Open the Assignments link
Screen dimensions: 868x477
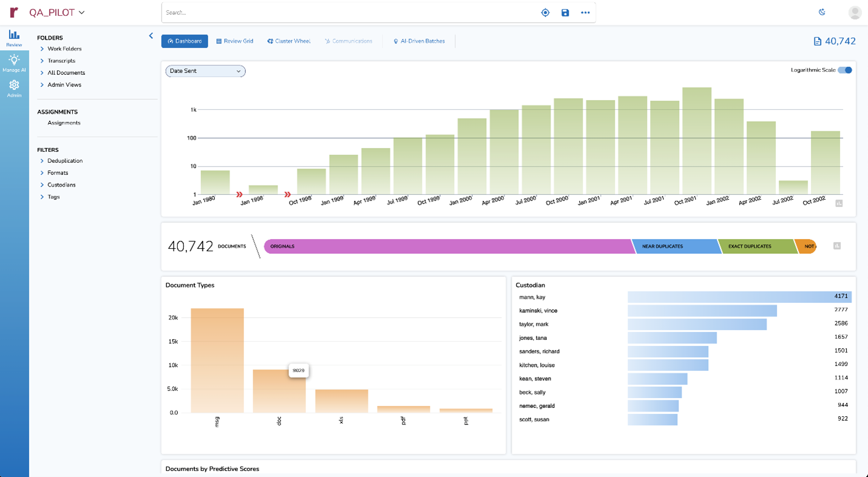64,123
